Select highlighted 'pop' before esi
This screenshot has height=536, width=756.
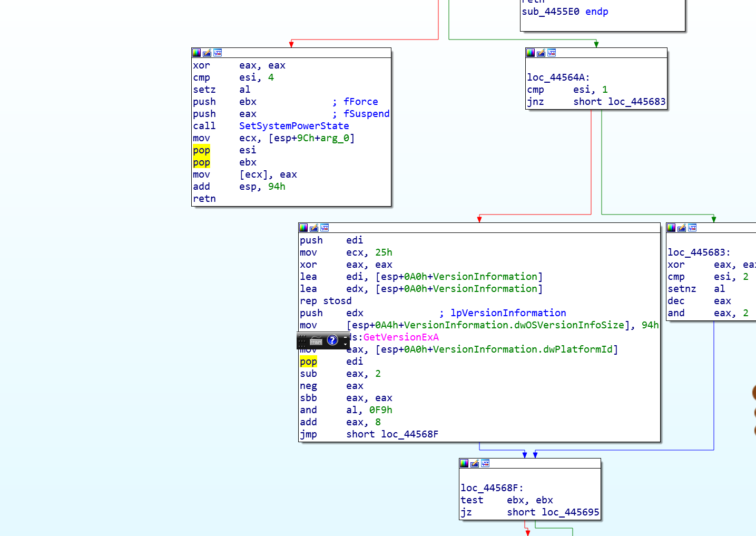(x=201, y=150)
